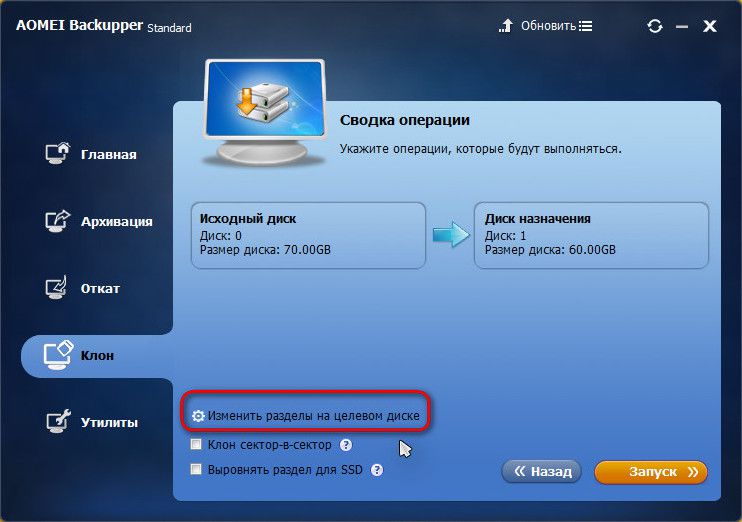Switch to the Архивация tab label
742x522 pixels.
[116, 221]
